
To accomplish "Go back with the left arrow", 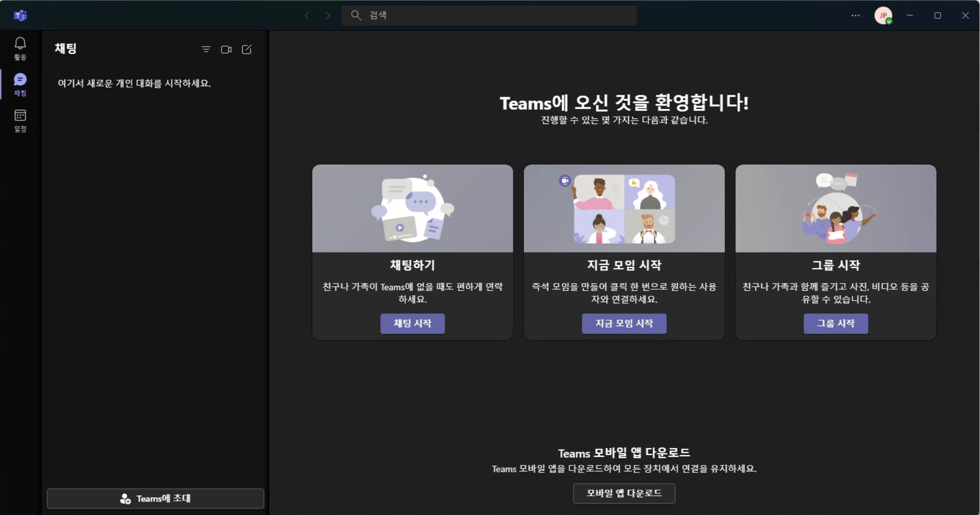I will coord(307,15).
